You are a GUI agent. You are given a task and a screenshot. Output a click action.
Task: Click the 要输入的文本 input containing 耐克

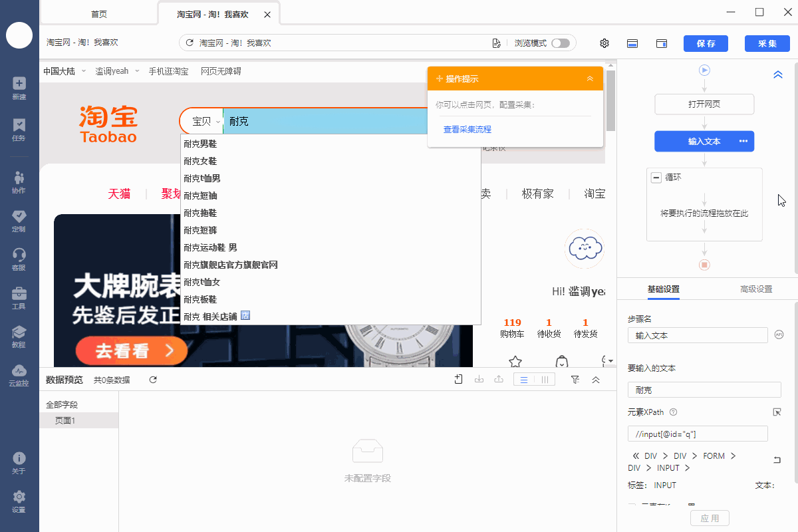(x=704, y=390)
